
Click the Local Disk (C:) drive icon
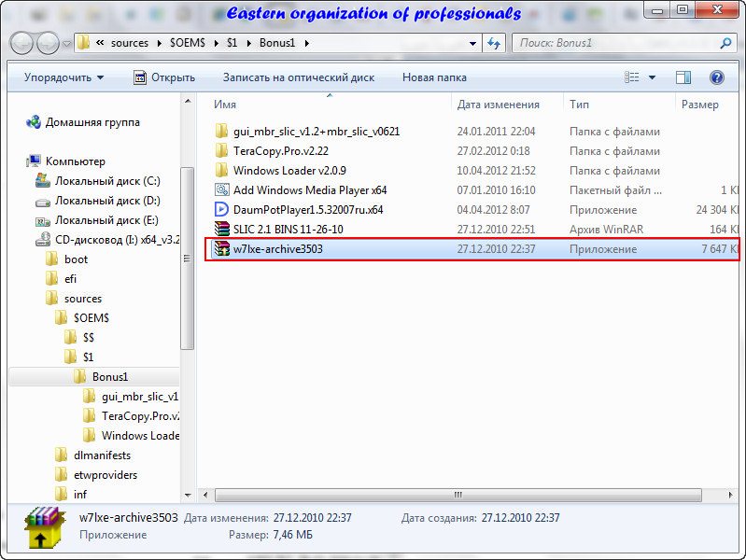(x=42, y=181)
